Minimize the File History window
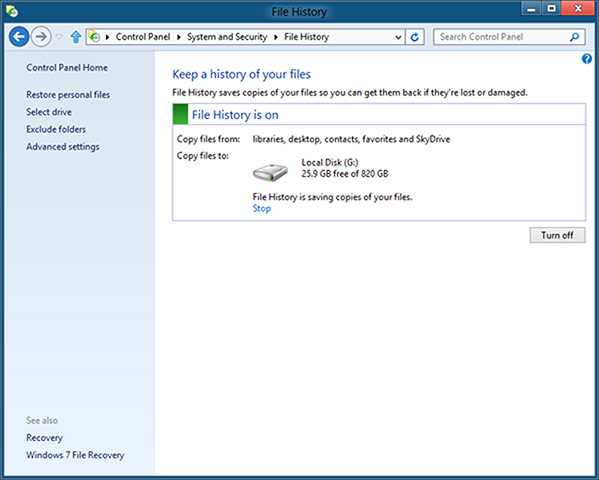599x480 pixels. pos(531,8)
